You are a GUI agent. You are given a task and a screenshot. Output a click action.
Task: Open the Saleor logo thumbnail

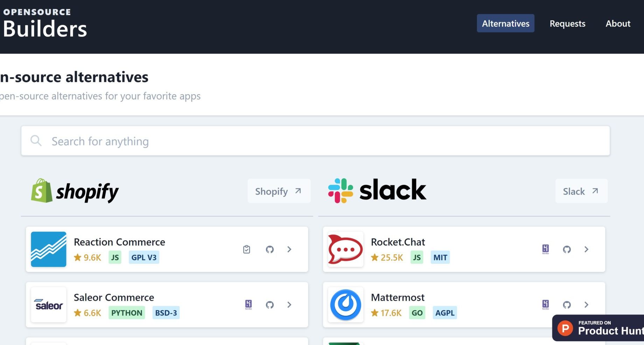[49, 305]
